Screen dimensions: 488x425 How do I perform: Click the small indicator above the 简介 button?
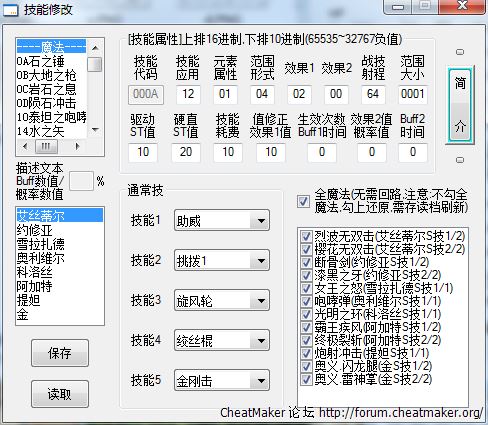[x=460, y=52]
